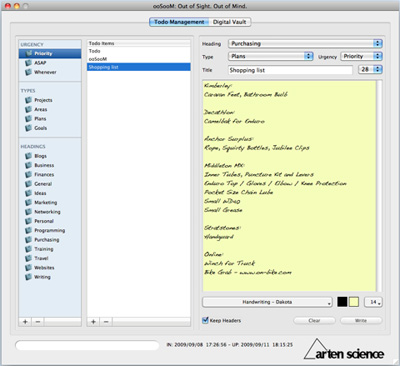This screenshot has width=400, height=366.
Task: Select the Finances heading folder icon
Action: pos(29,175)
